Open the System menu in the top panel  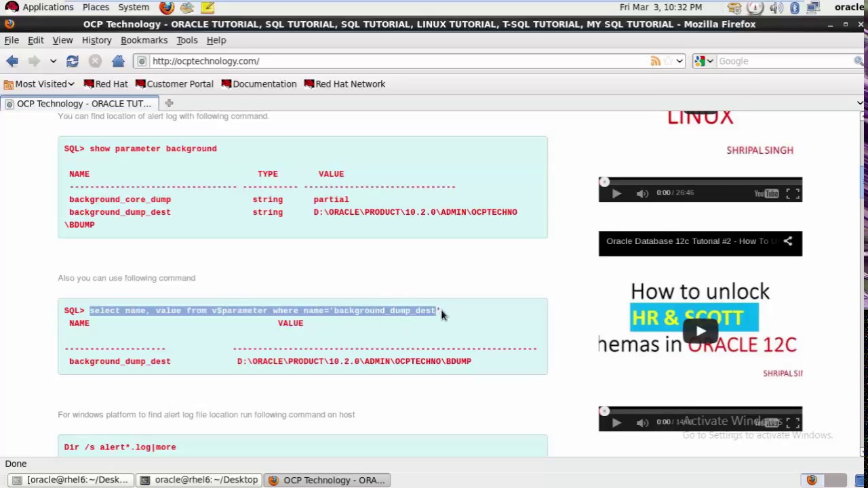point(134,7)
